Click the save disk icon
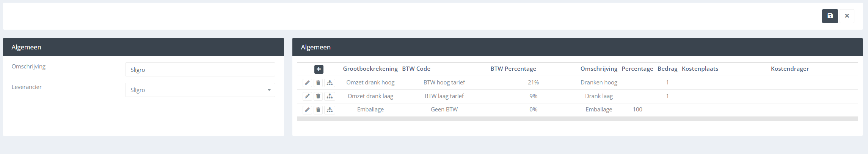 click(830, 16)
